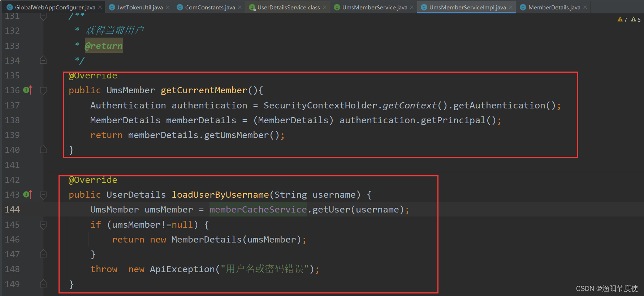Screen dimensions: 644x296
Task: Click line number 138 in gutter
Action: click(12, 120)
